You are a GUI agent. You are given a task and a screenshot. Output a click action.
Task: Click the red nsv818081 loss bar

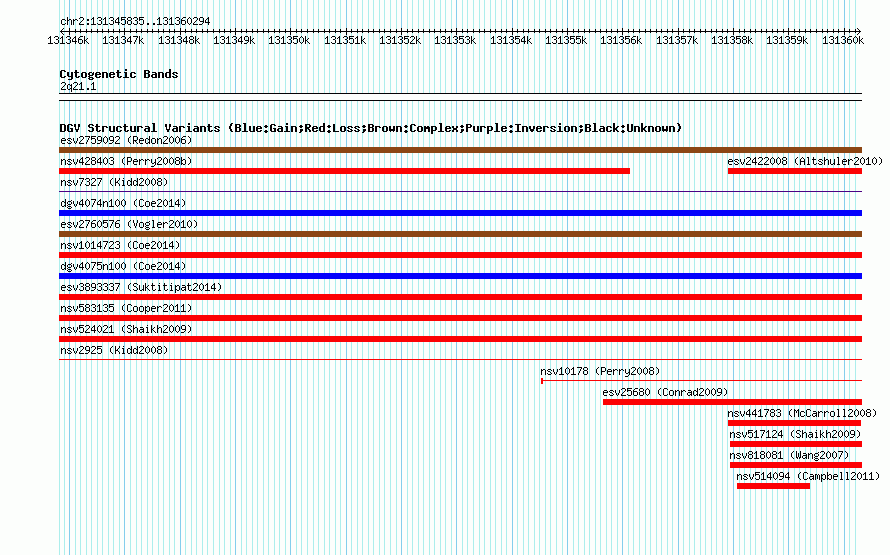tap(796, 465)
